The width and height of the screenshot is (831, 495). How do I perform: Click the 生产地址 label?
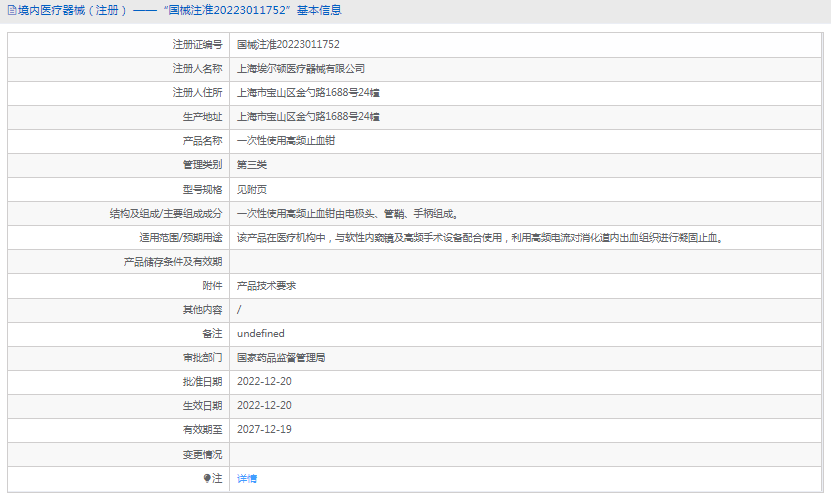point(202,117)
